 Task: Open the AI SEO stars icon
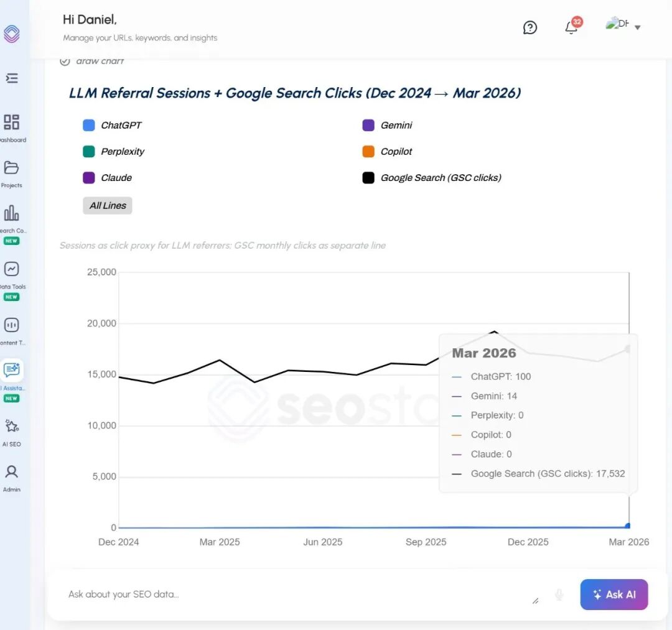point(11,427)
